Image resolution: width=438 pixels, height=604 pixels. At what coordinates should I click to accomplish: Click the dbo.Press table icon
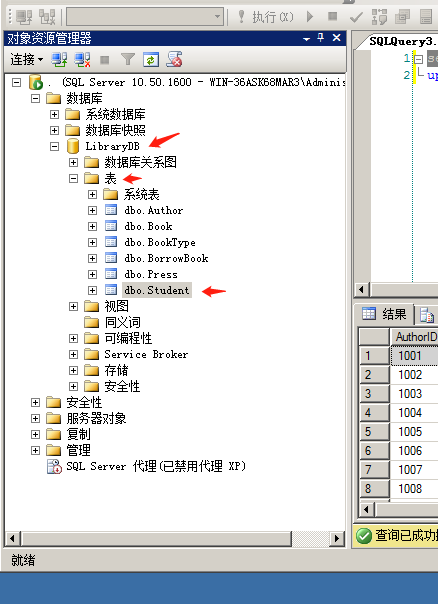[x=111, y=274]
